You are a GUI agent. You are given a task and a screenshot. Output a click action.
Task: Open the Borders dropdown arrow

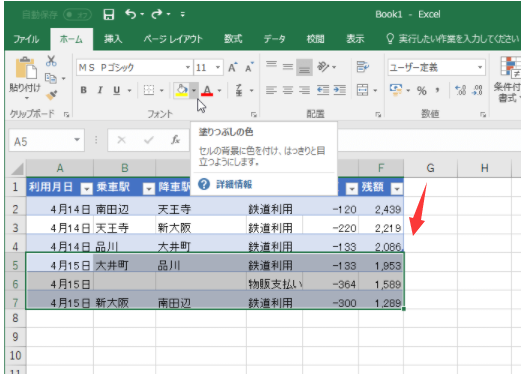point(162,91)
